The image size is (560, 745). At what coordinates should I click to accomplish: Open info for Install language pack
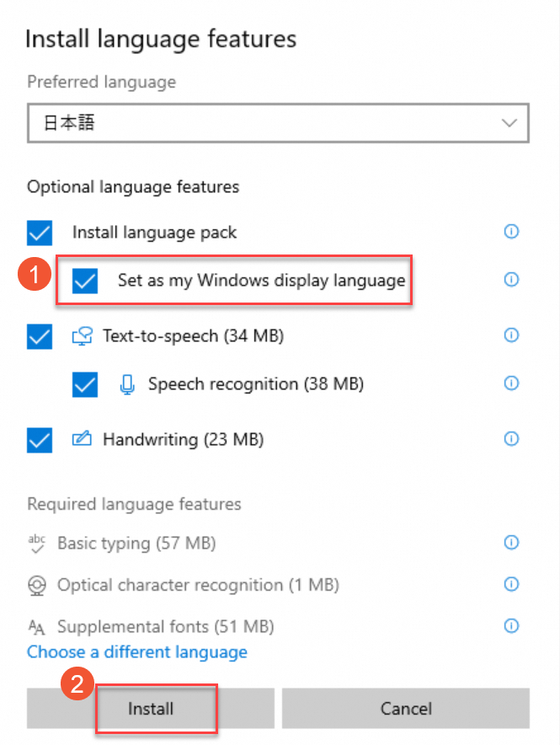[511, 232]
